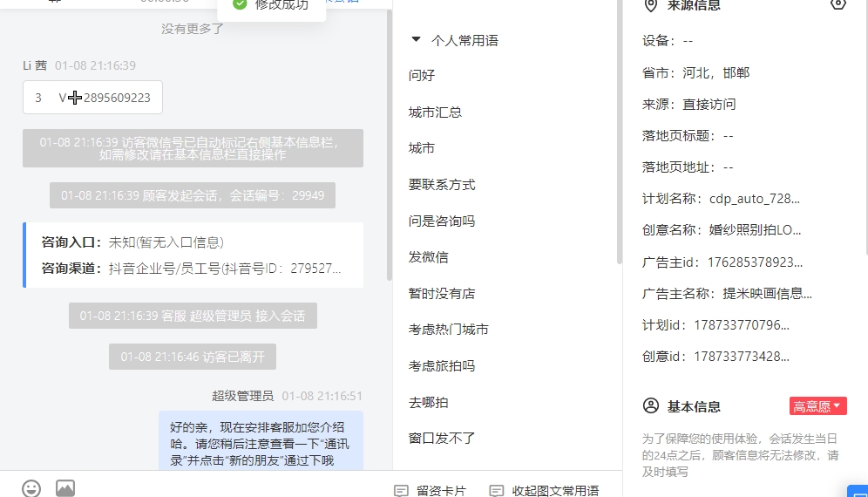This screenshot has width=868, height=497.
Task: Select the 问好 quick phrase
Action: pyautogui.click(x=422, y=75)
